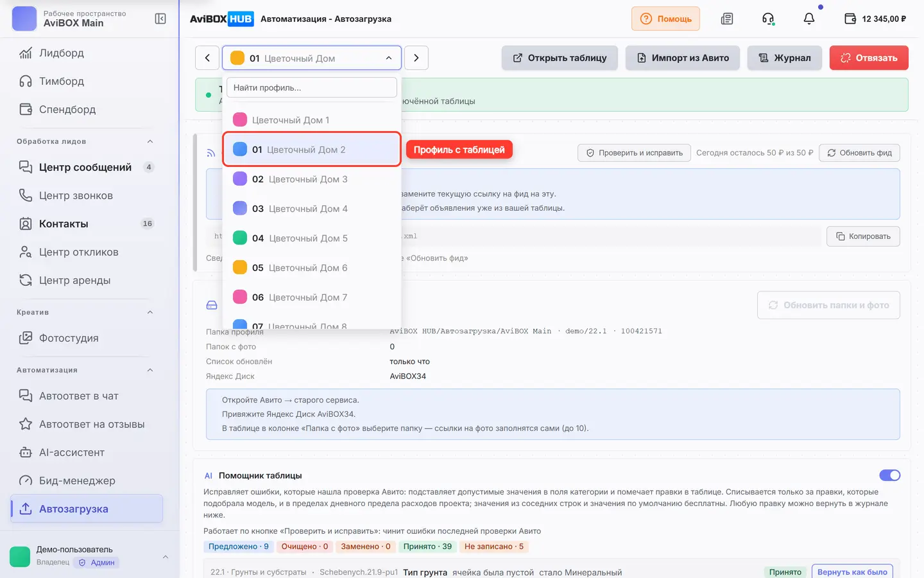This screenshot has width=924, height=578.
Task: Copy feed link with Копировать
Action: (x=863, y=236)
